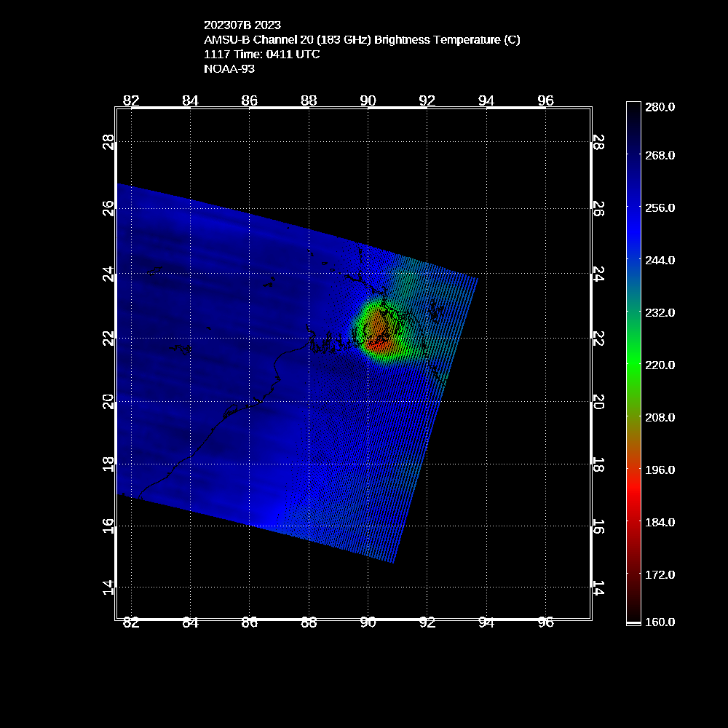
Task: Click the 90 longitude label on top axis
Action: (368, 100)
